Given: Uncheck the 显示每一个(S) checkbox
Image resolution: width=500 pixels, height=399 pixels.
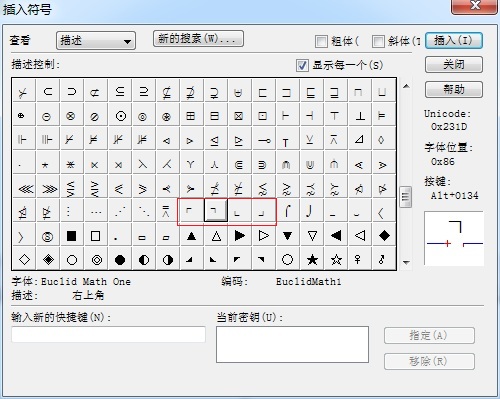Looking at the screenshot, I should 302,65.
